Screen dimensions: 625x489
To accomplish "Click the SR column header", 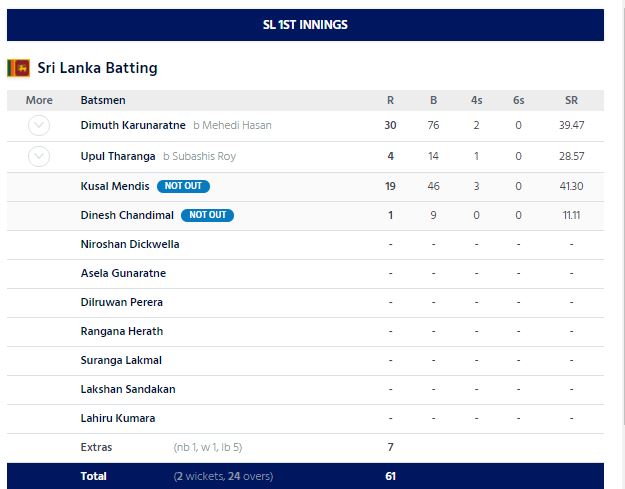I will pos(570,100).
